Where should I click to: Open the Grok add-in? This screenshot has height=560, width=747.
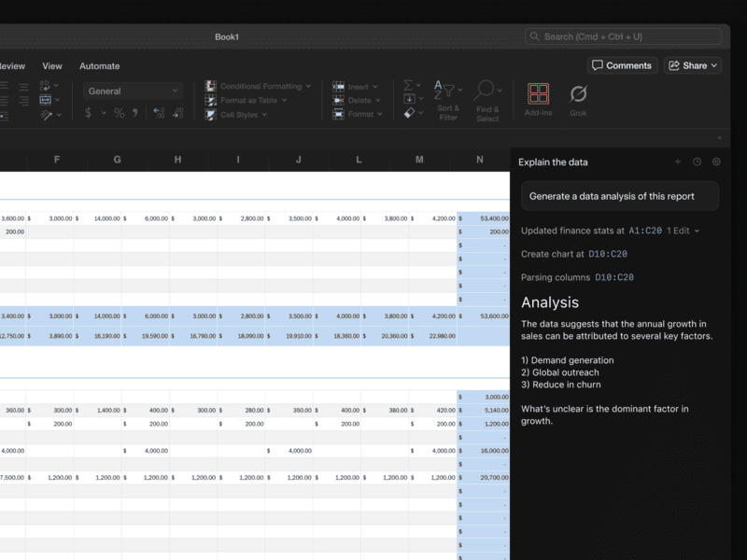coord(578,101)
